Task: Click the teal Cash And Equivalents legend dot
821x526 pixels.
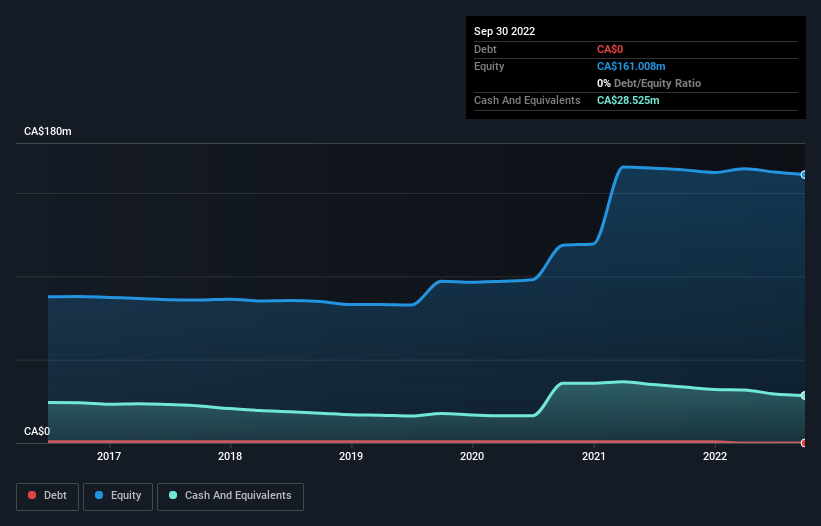Action: [x=173, y=495]
